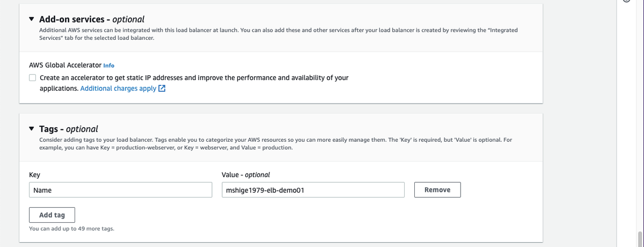This screenshot has height=247, width=644.
Task: Focus the tag Key field containing Name
Action: [121, 190]
